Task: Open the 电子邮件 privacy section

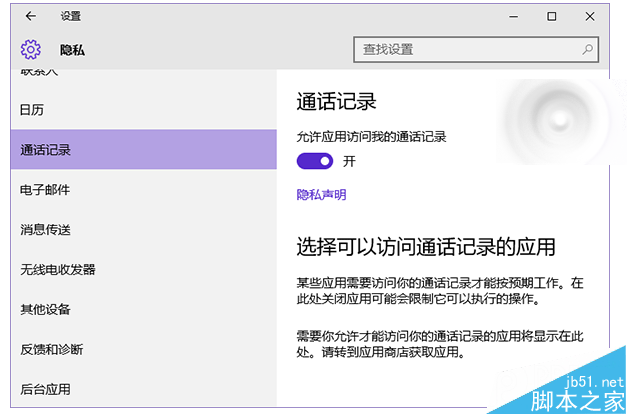Action: pos(45,190)
